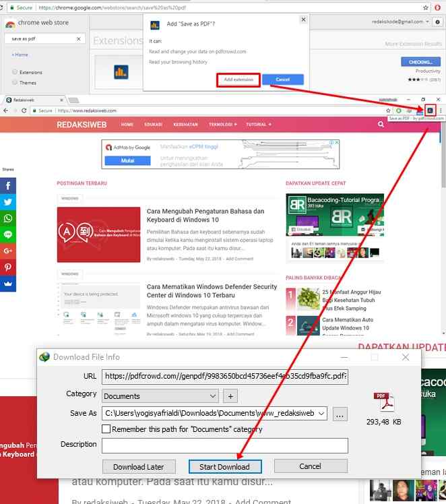Viewport: 446px width, 504px height.
Task: Click the blue CHECKING button
Action: pyautogui.click(x=420, y=62)
